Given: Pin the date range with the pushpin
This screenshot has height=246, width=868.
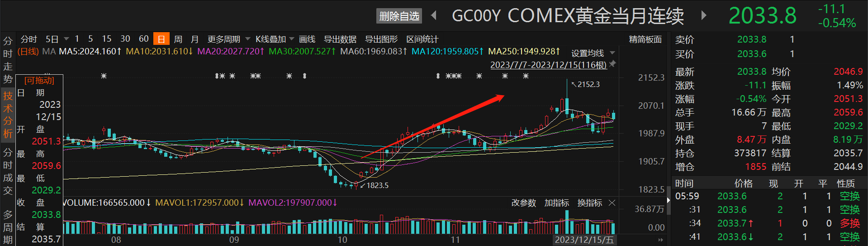Looking at the screenshot, I should pyautogui.click(x=612, y=64).
